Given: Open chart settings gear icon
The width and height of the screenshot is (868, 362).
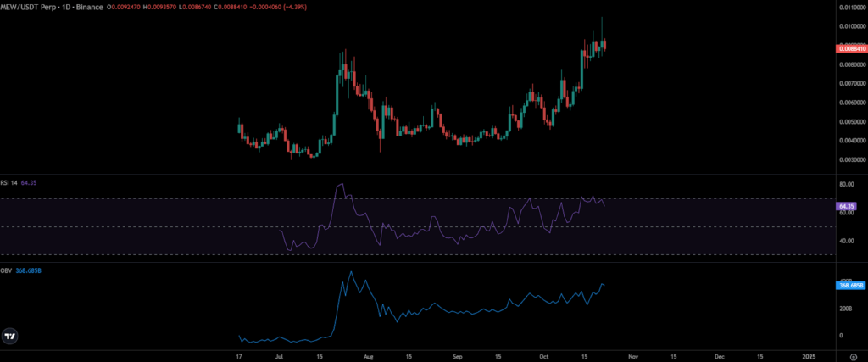Looking at the screenshot, I should pos(853,356).
